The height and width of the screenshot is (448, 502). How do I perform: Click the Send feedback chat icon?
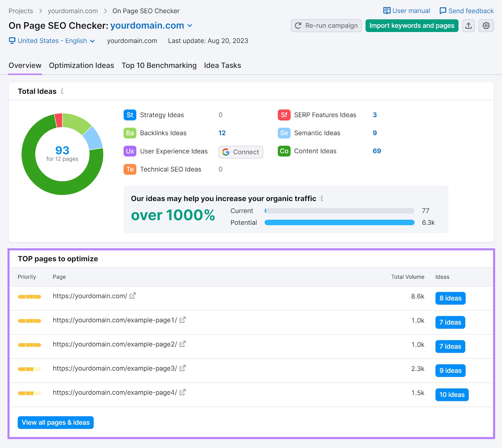click(443, 11)
